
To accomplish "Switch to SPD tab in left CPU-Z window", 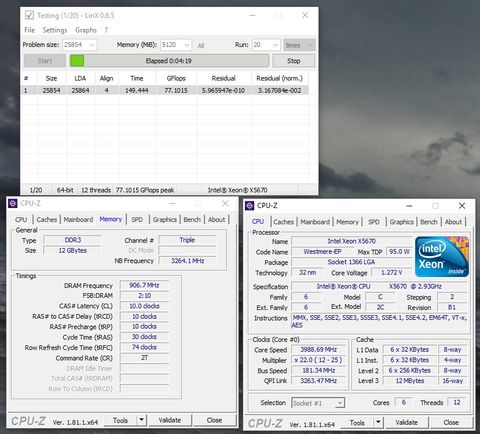I will (137, 220).
